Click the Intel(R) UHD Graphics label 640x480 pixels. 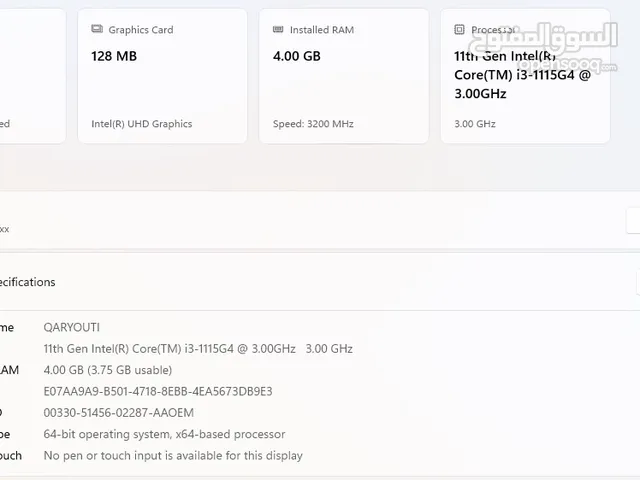pyautogui.click(x=142, y=124)
